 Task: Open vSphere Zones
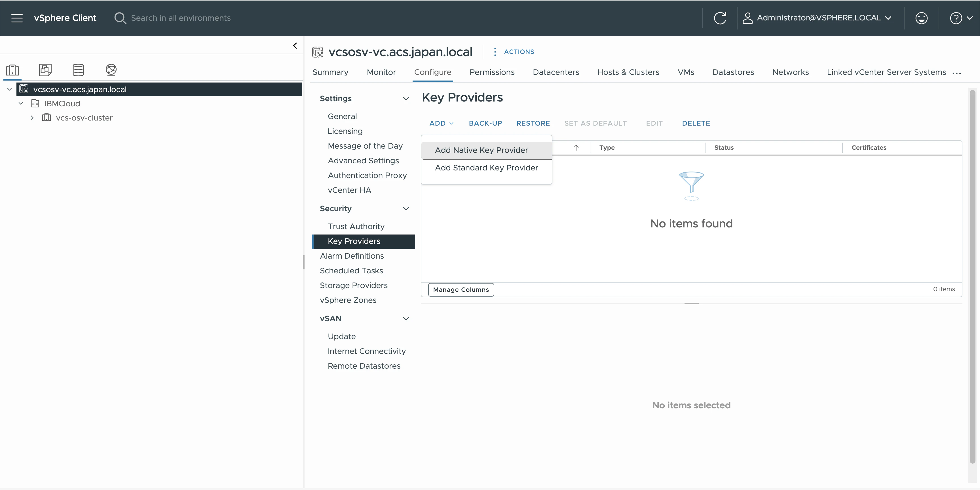pyautogui.click(x=348, y=300)
